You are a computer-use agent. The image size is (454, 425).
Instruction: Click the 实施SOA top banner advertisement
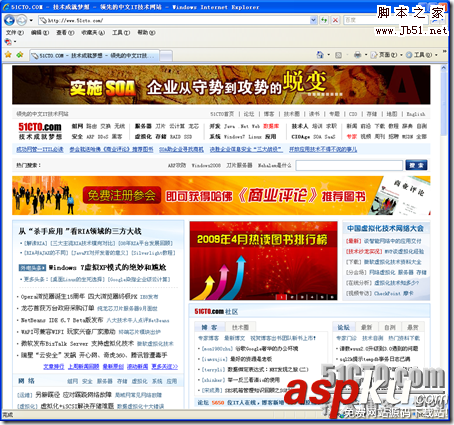coord(221,85)
